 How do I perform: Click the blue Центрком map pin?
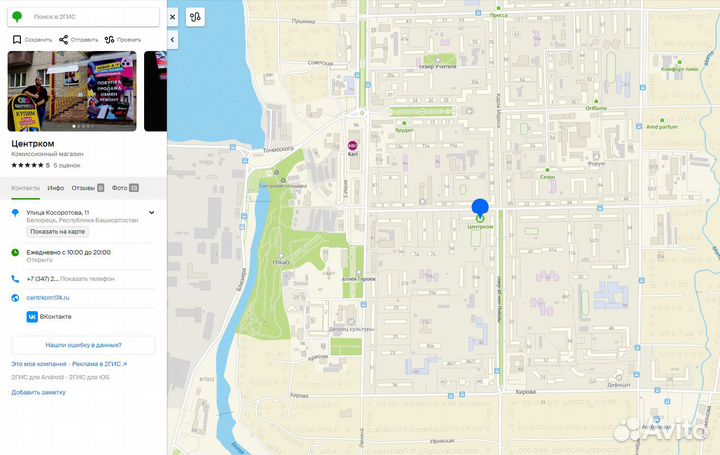click(x=480, y=206)
